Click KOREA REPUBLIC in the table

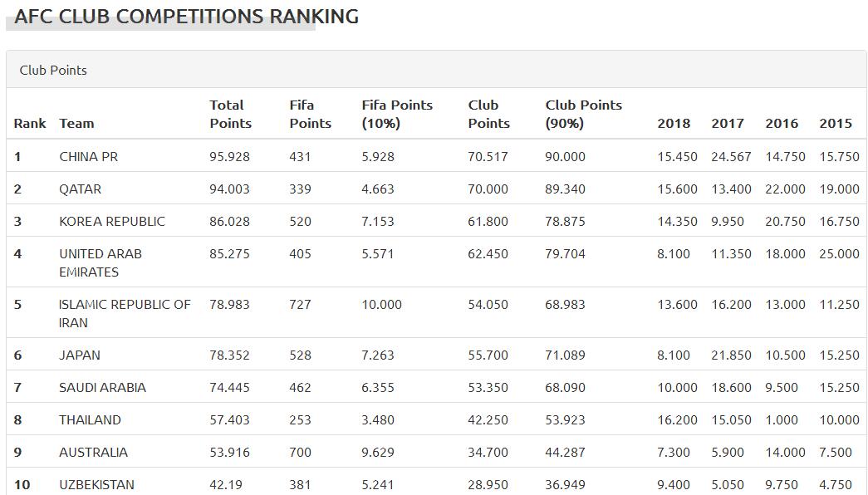coord(111,221)
